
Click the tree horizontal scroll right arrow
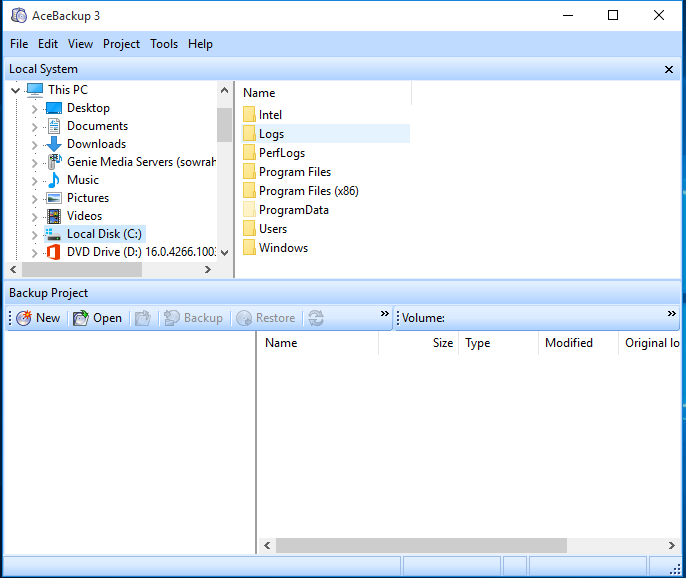[208, 270]
